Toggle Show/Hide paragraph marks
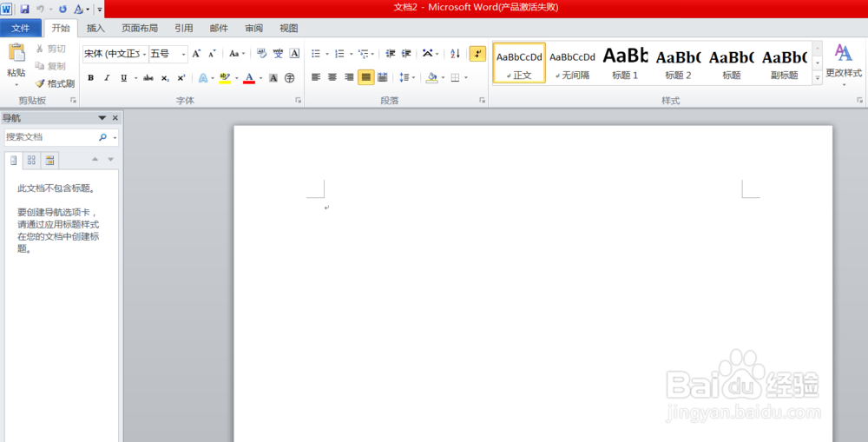Image resolution: width=868 pixels, height=442 pixels. pyautogui.click(x=477, y=54)
